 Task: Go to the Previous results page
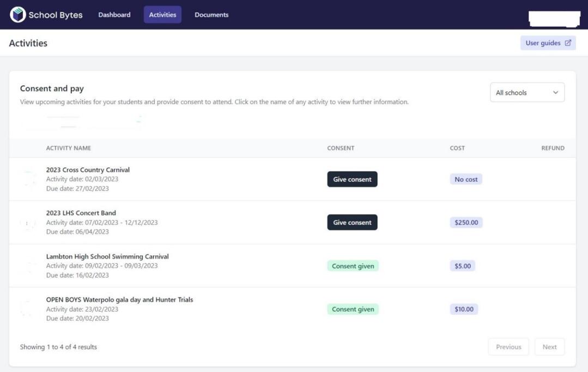tap(508, 347)
